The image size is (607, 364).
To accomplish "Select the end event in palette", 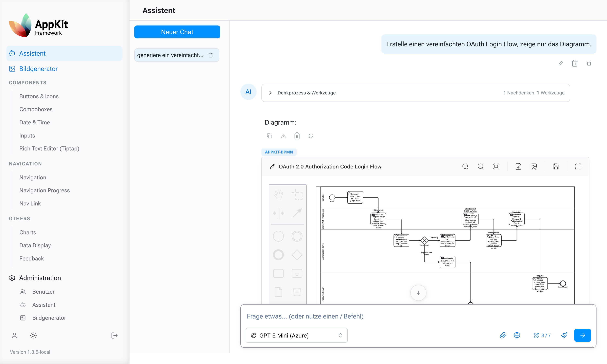I will [278, 255].
